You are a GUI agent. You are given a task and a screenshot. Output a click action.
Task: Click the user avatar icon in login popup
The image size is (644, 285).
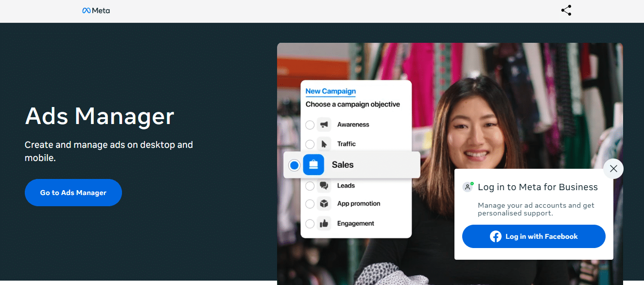(468, 187)
